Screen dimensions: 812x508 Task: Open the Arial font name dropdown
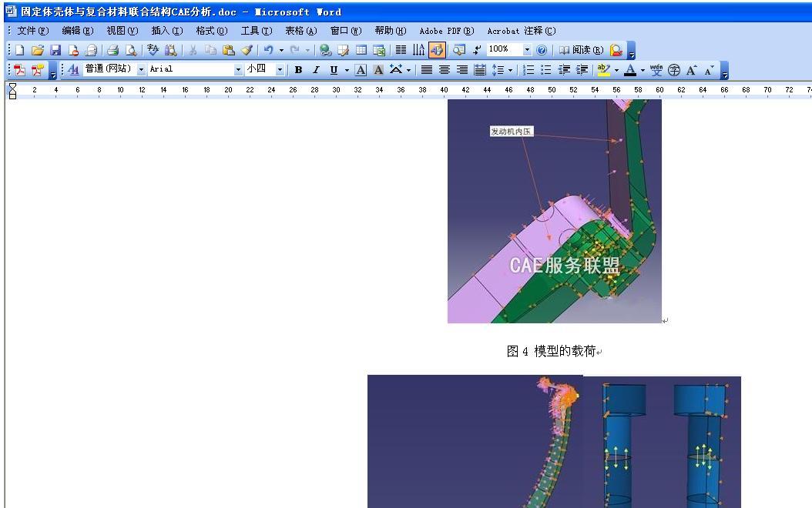[238, 70]
